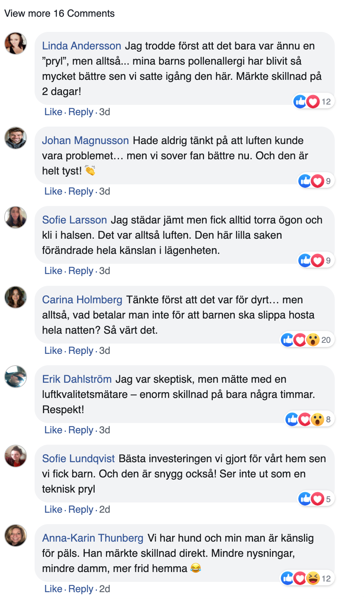Click the reaction icons on Erik Dahlström's comment
The height and width of the screenshot is (599, 364).
point(309,419)
